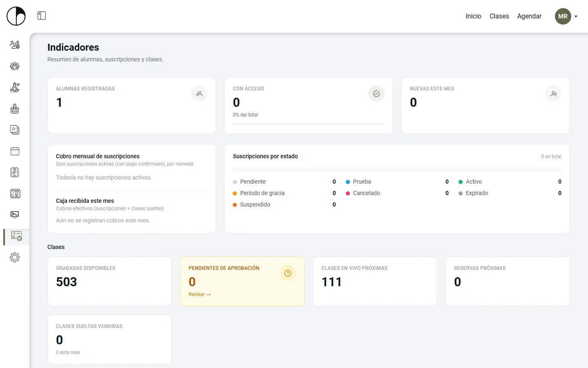Click the green Activo status label
Image resolution: width=588 pixels, height=368 pixels.
pos(474,182)
